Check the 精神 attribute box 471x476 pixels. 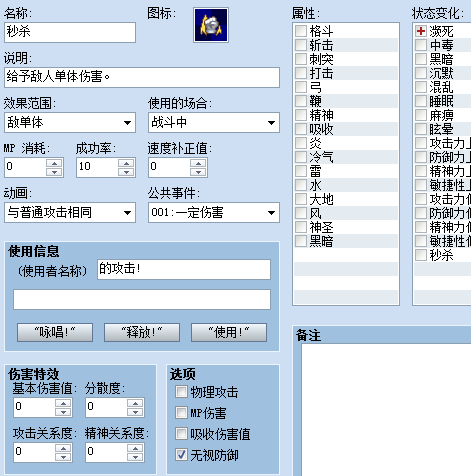point(301,115)
